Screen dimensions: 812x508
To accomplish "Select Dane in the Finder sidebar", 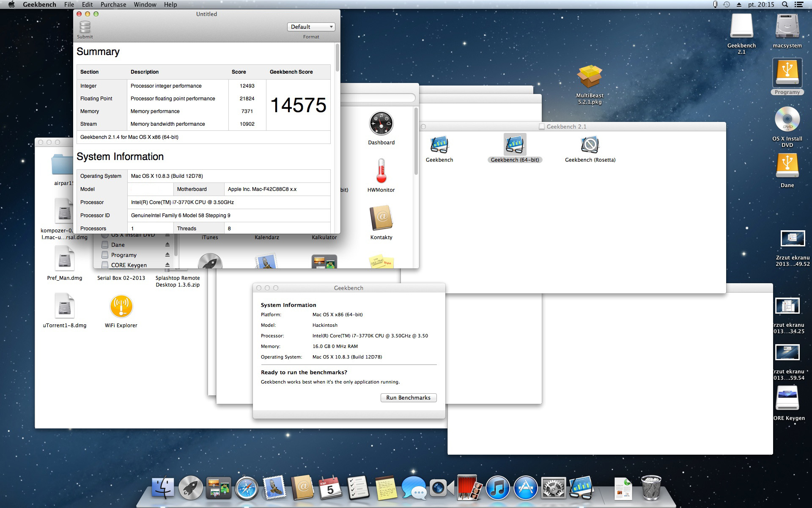I will coord(118,245).
